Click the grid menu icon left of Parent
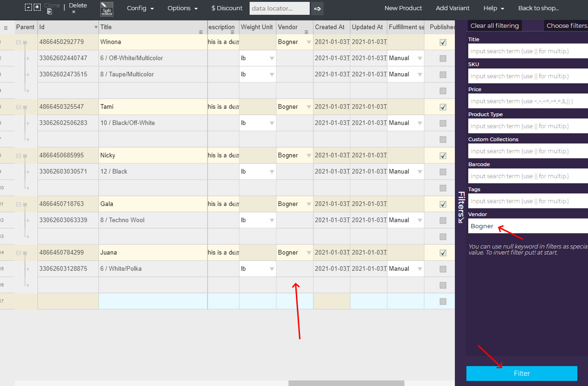The height and width of the screenshot is (386, 588). coord(6,28)
